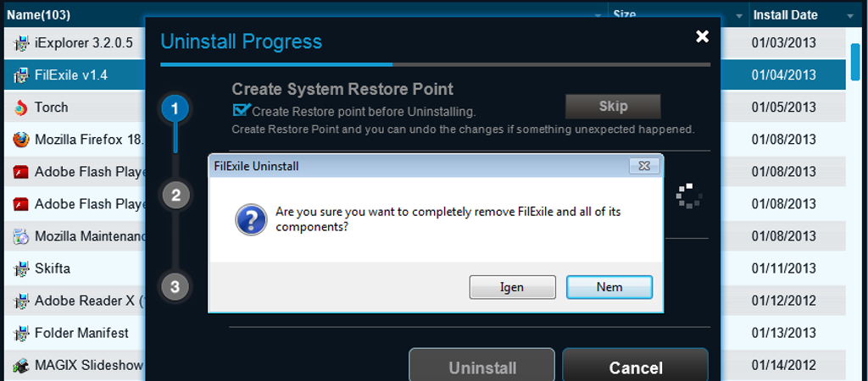Select the Mozilla Firefox icon entry
The image size is (868, 381).
[x=20, y=140]
